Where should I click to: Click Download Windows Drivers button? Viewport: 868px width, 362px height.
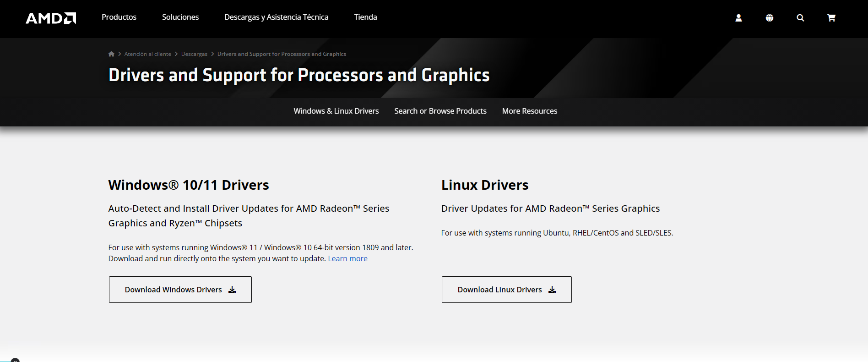[x=180, y=290]
